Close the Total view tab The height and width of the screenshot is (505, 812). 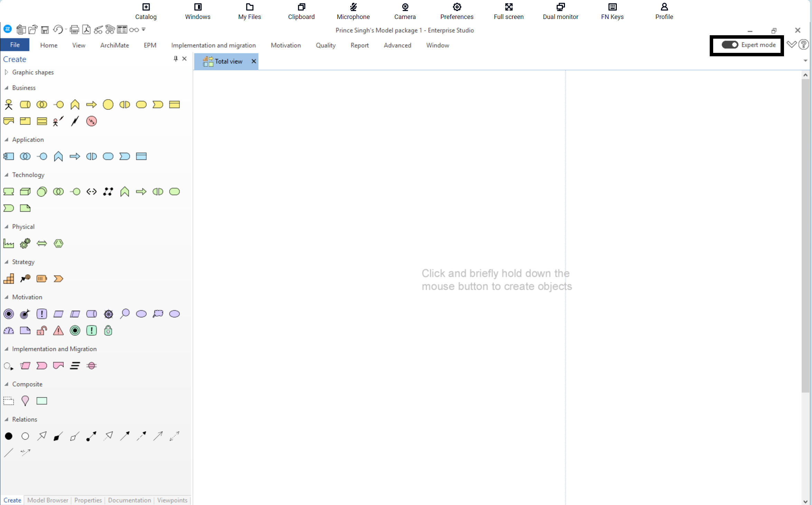point(254,61)
